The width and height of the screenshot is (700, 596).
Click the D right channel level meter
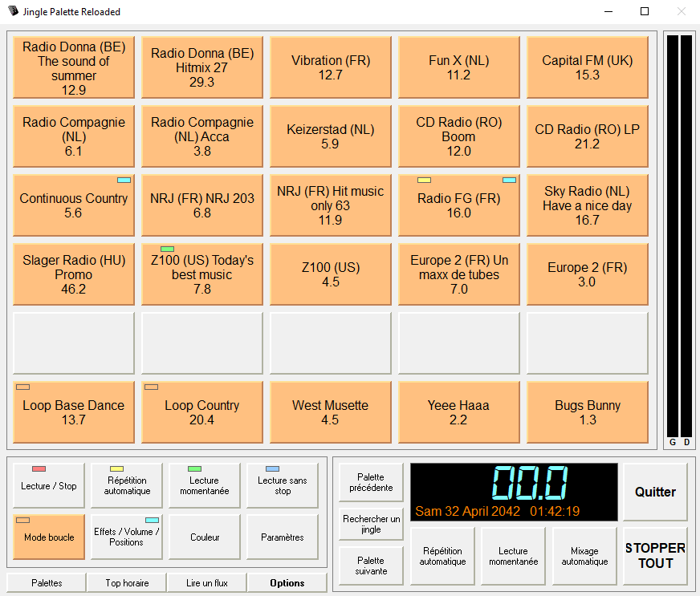[686, 237]
